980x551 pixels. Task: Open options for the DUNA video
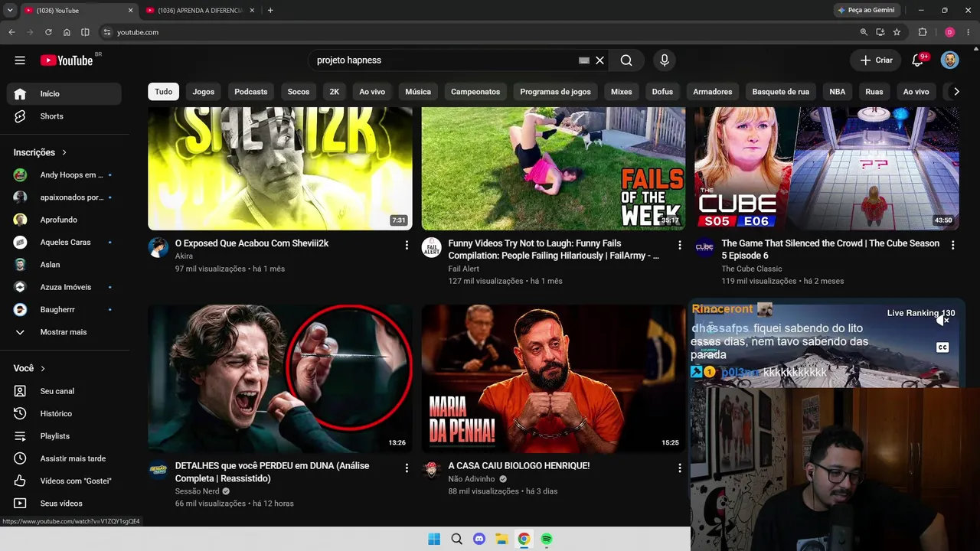[x=407, y=468]
